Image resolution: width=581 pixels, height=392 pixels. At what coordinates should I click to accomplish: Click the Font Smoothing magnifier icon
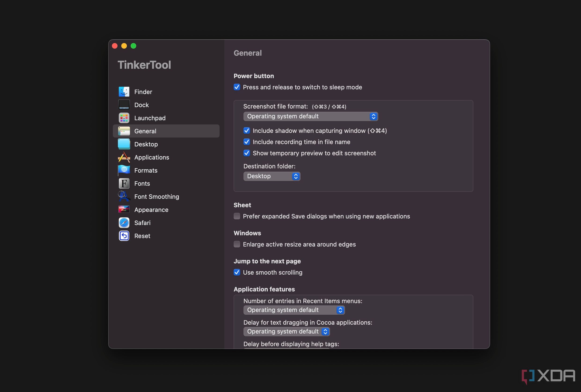click(x=124, y=197)
